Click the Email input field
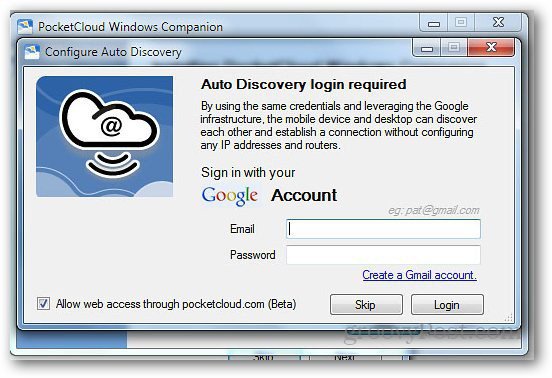This screenshot has width=552, height=378. (x=383, y=229)
